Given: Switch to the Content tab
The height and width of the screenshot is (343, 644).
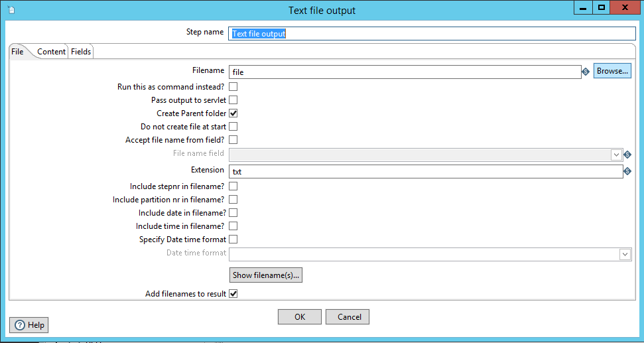Looking at the screenshot, I should coord(51,52).
